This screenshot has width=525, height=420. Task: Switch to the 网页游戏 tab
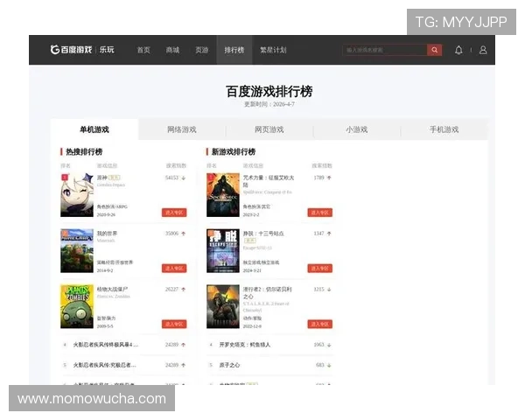[x=269, y=129]
